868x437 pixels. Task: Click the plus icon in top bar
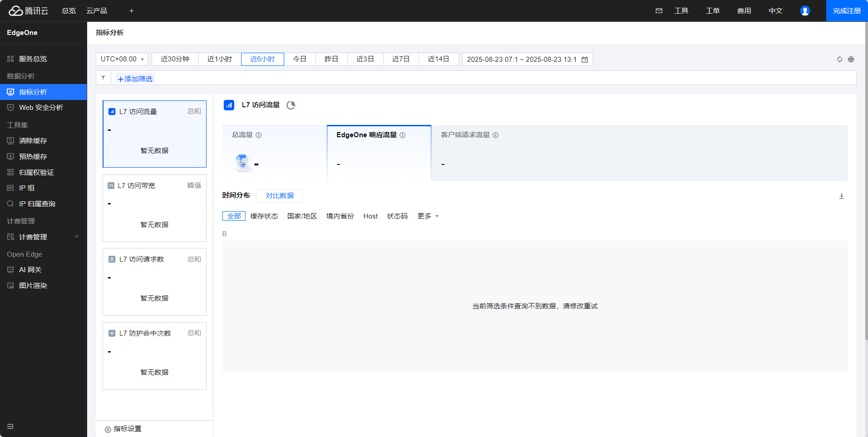pos(131,11)
